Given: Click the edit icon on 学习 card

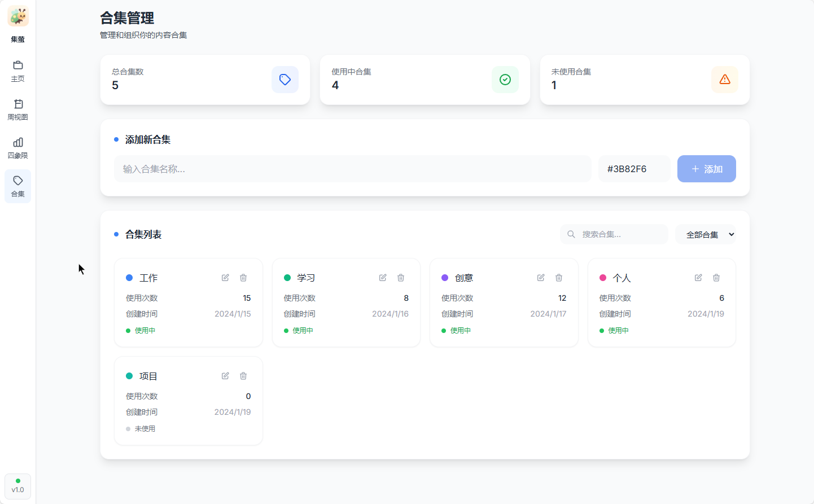Looking at the screenshot, I should point(383,278).
